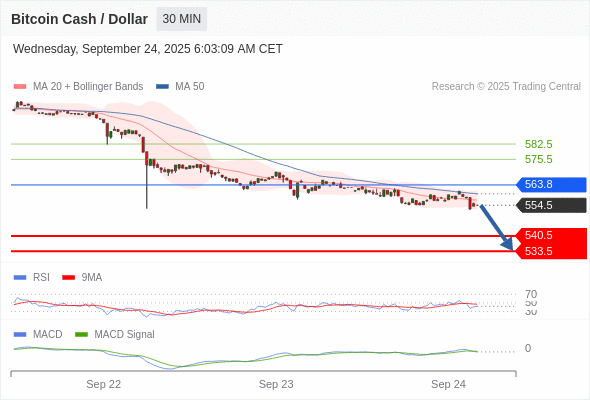
Task: Click the Bitcoin Cash / Dollar title
Action: click(79, 19)
